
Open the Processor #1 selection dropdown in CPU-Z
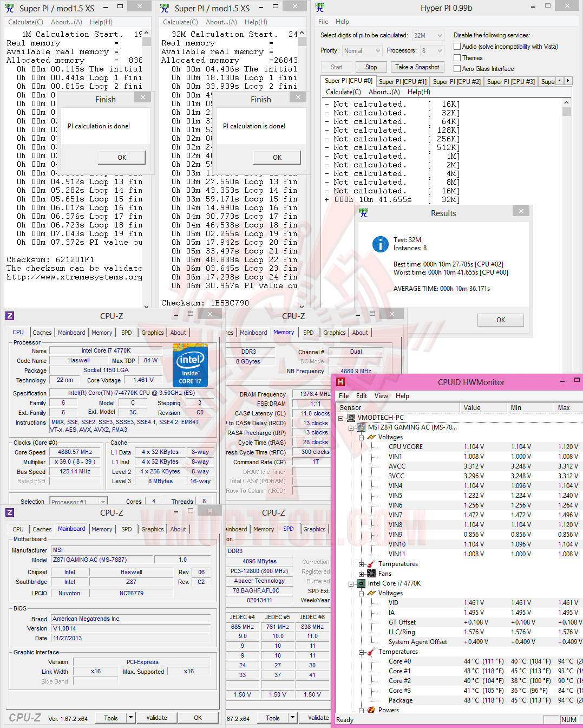[x=78, y=502]
